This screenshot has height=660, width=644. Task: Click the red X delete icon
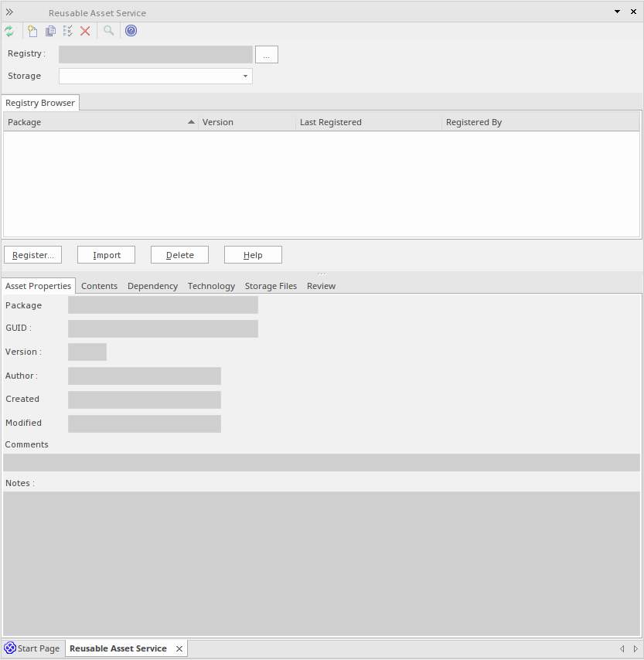click(x=85, y=31)
